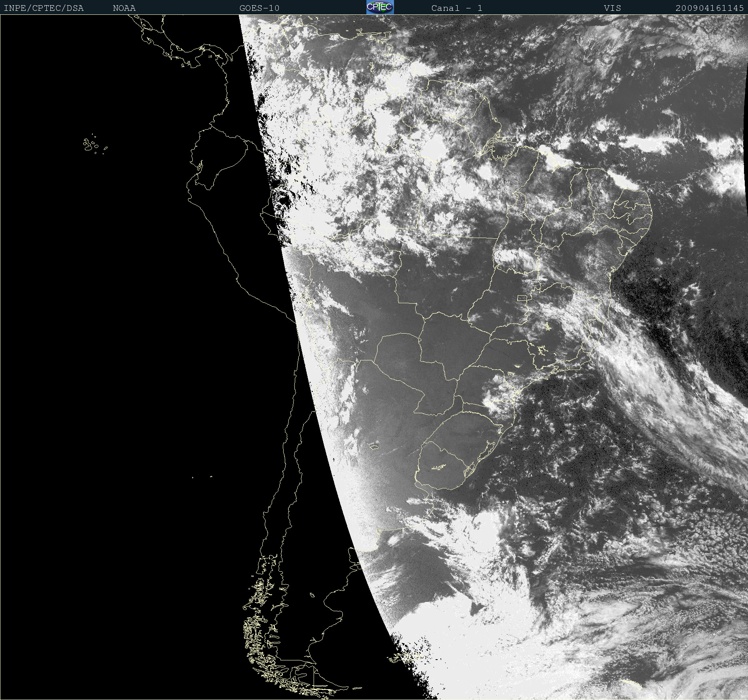Click the CPTEC logo in header
This screenshot has height=700, width=748.
pos(380,7)
